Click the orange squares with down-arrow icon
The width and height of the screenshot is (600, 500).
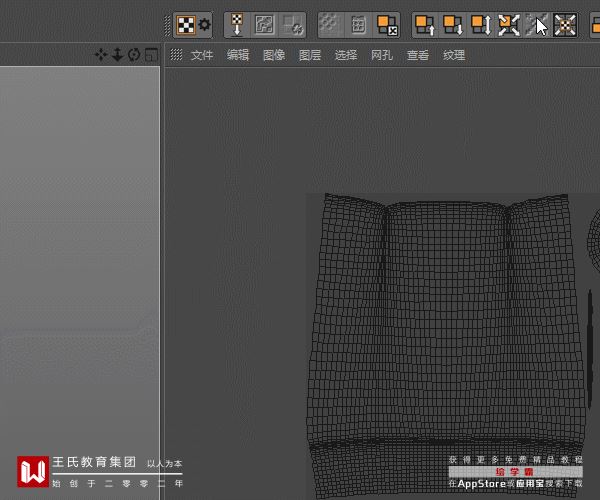click(453, 25)
